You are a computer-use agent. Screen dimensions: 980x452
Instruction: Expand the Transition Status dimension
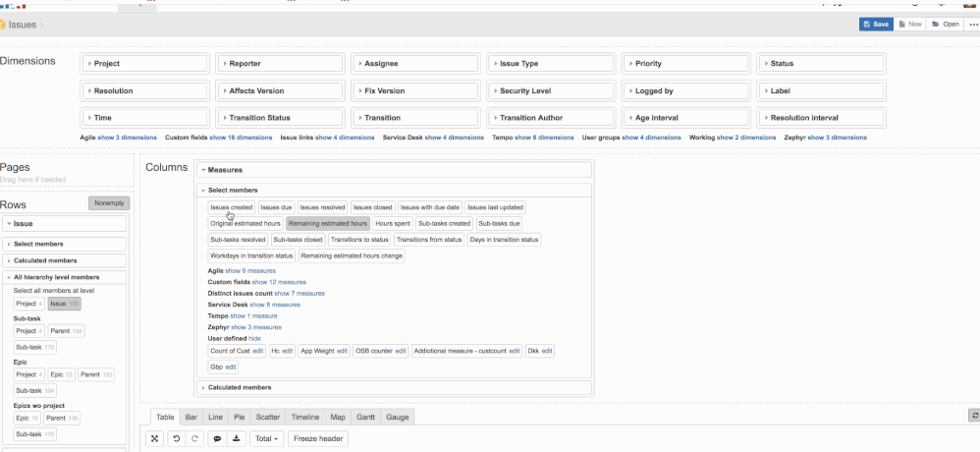click(x=280, y=118)
